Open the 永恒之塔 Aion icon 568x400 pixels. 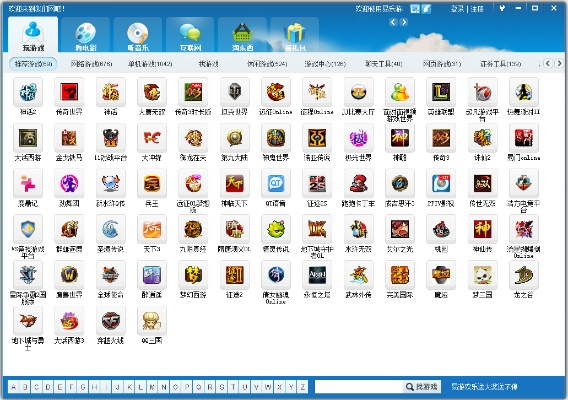click(317, 275)
